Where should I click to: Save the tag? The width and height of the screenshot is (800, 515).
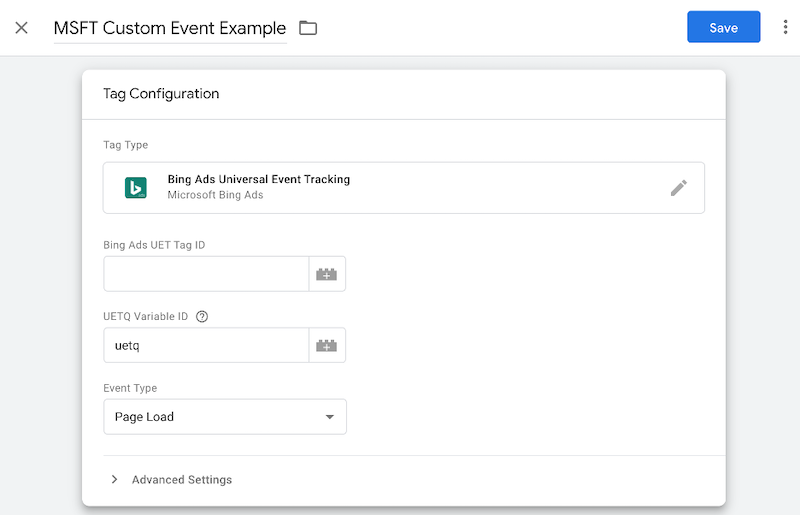(723, 27)
